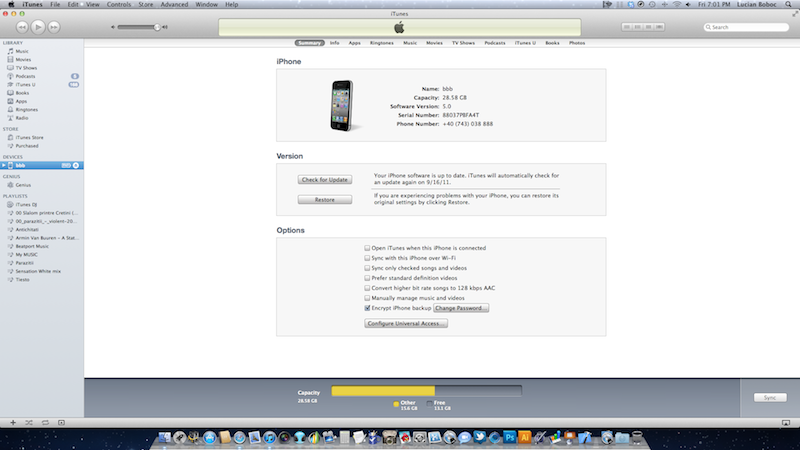Open Radio in the Library sidebar
This screenshot has height=450, width=800.
coord(21,118)
